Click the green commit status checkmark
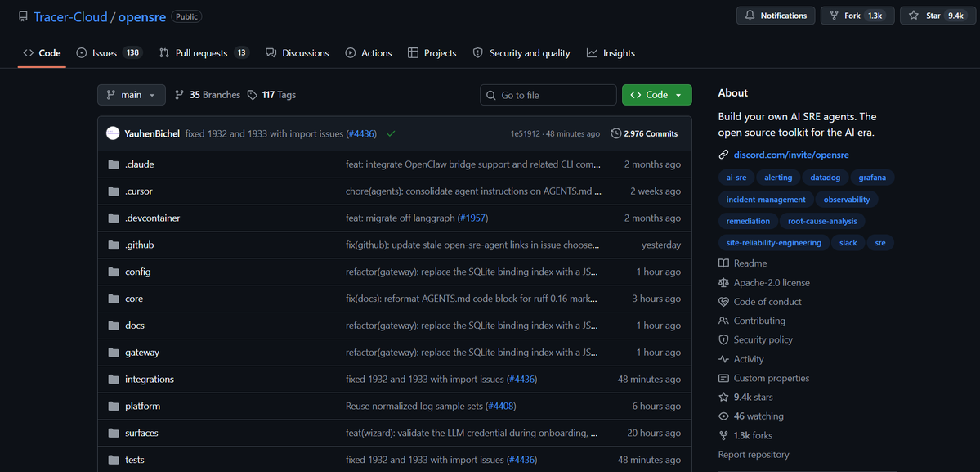980x472 pixels. pyautogui.click(x=392, y=134)
